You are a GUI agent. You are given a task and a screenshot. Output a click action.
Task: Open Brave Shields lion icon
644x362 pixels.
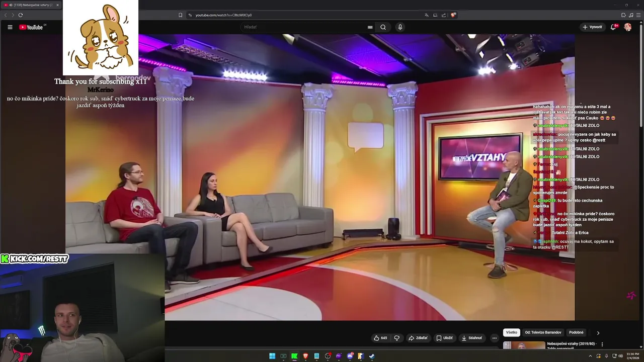click(x=453, y=15)
